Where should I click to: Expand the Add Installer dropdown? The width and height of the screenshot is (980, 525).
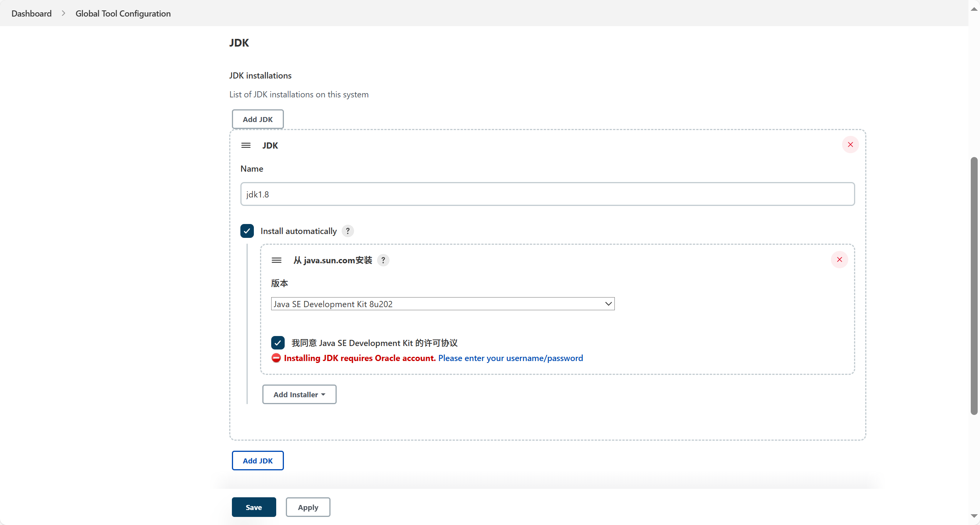point(299,395)
